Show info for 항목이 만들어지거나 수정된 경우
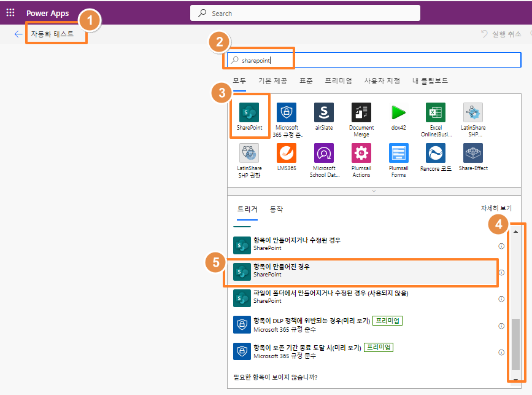This screenshot has height=395, width=532. (501, 246)
